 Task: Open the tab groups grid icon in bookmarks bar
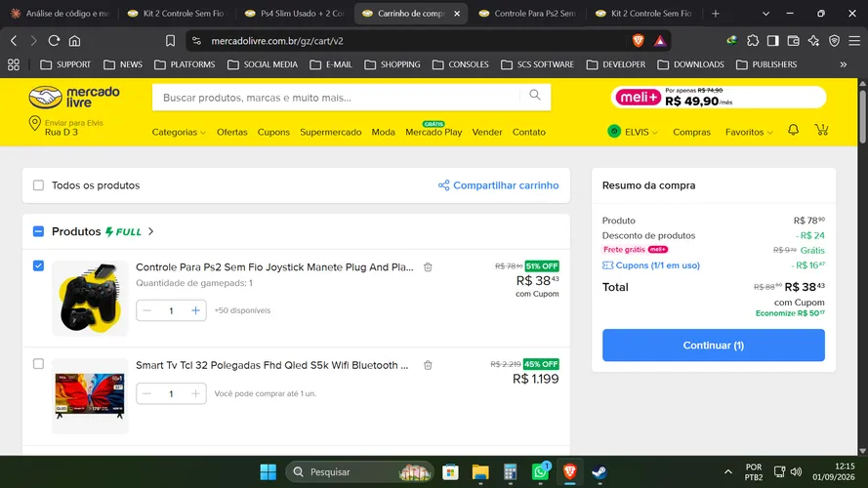(14, 64)
